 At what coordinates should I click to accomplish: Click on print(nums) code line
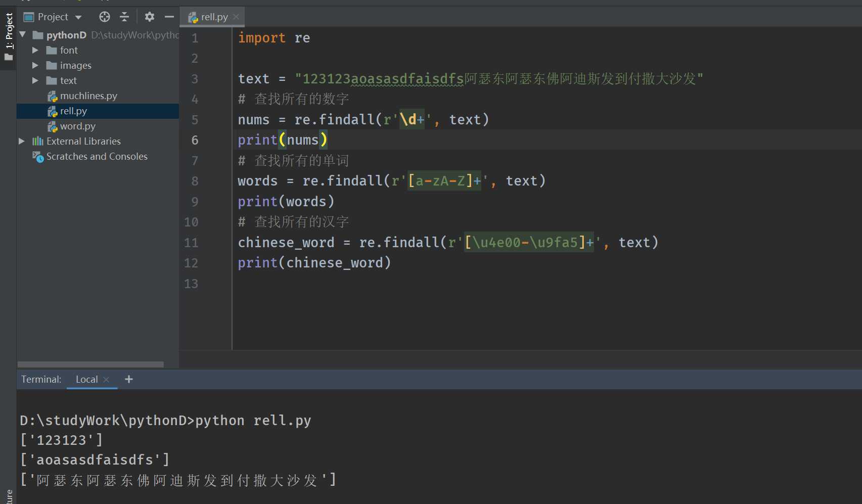283,140
